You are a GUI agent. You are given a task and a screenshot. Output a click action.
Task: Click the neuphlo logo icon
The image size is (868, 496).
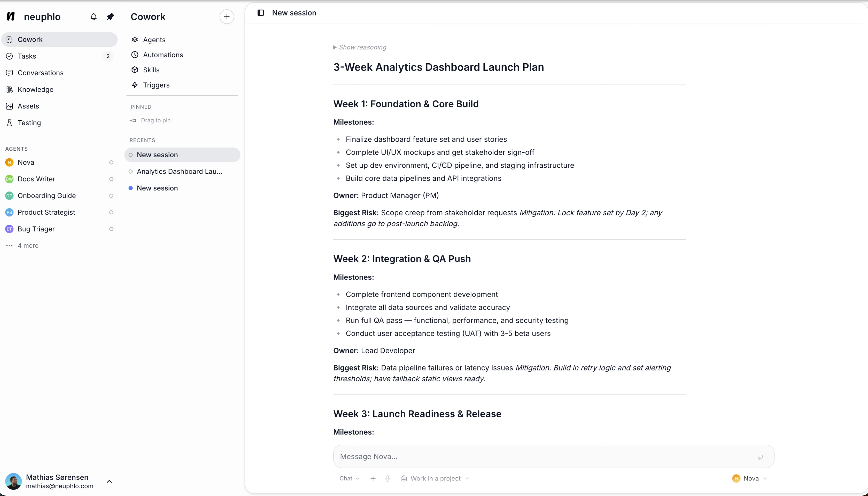[x=11, y=16]
